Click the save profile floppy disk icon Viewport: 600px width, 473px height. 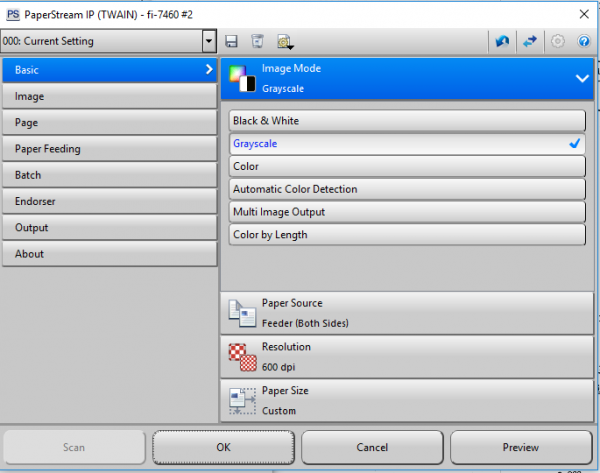coord(232,41)
